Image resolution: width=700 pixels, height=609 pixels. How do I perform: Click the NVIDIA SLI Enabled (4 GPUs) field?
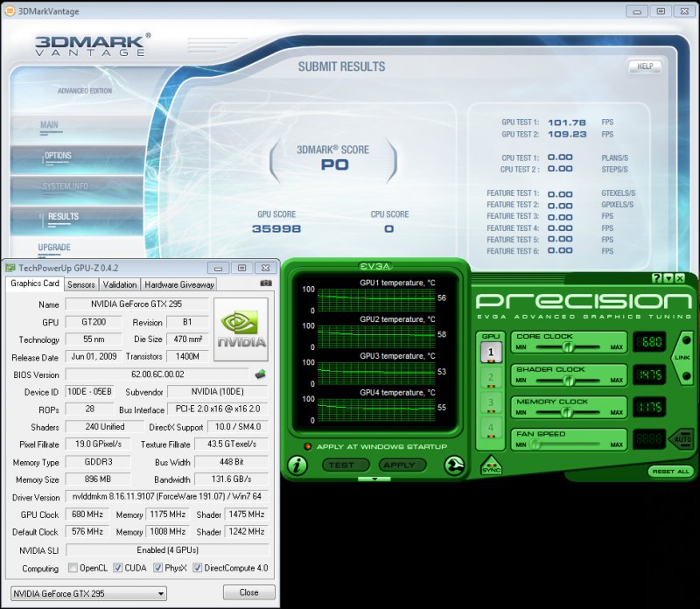(167, 550)
